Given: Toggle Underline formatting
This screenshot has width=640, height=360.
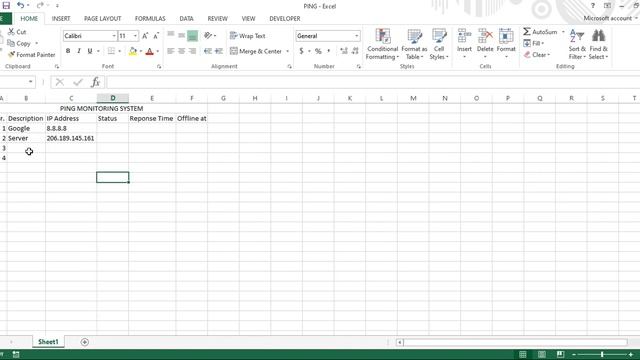Looking at the screenshot, I should (89, 51).
